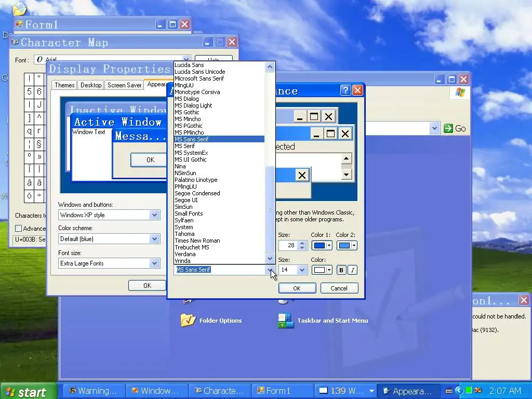
Task: Switch to Warning taskbar button
Action: tap(94, 391)
